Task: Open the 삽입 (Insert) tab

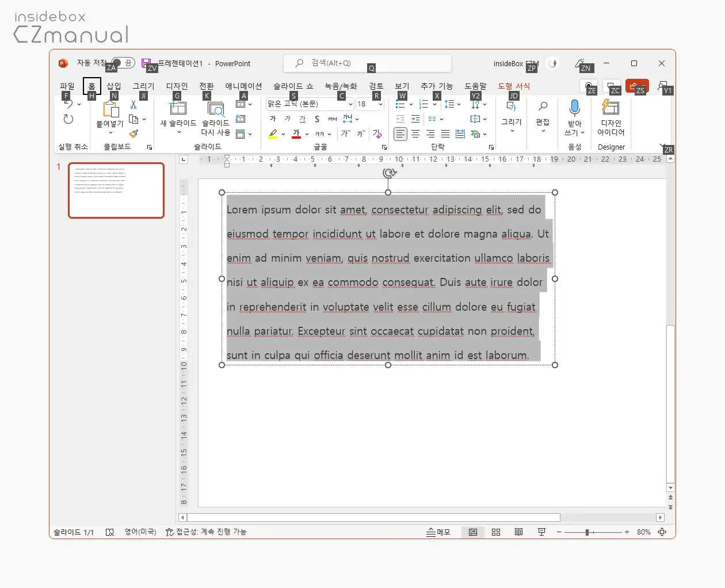Action: click(x=114, y=86)
